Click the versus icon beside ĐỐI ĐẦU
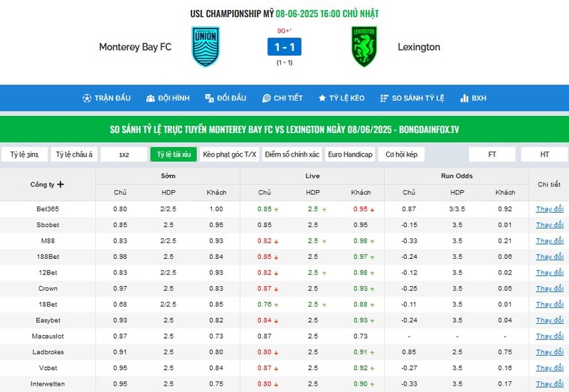 209,98
